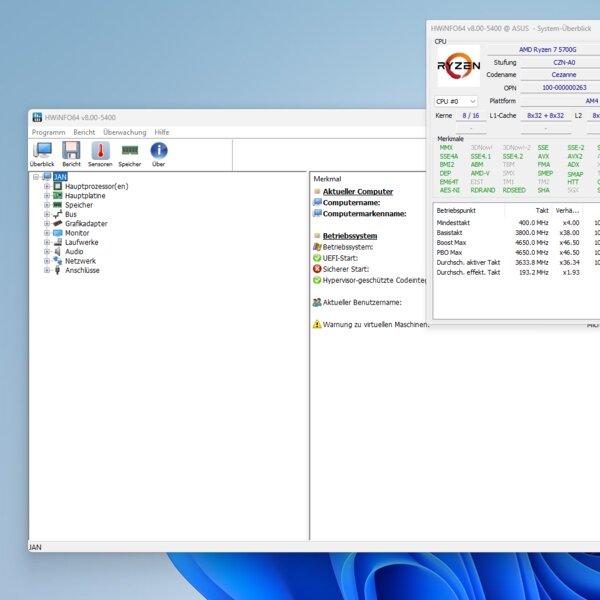Open the Über info icon

[158, 150]
